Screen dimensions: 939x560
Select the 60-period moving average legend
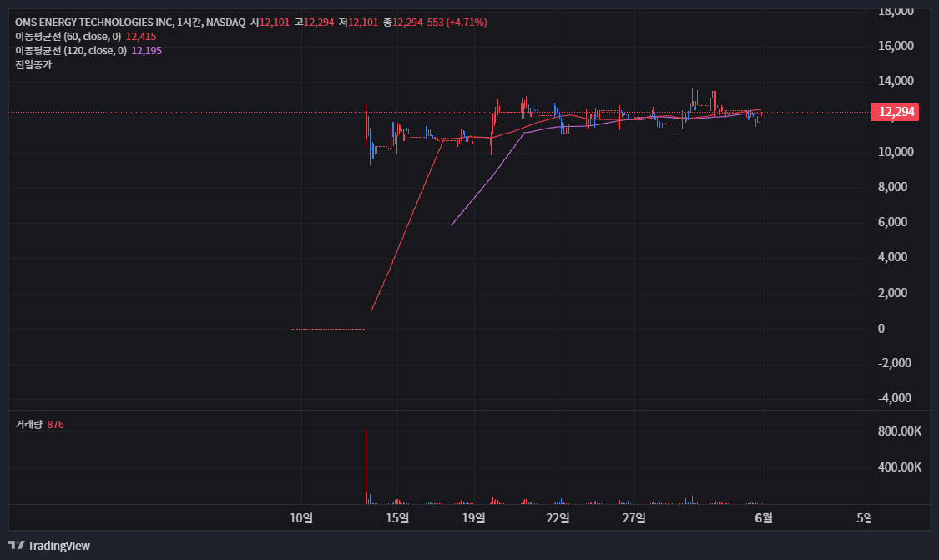pos(68,37)
